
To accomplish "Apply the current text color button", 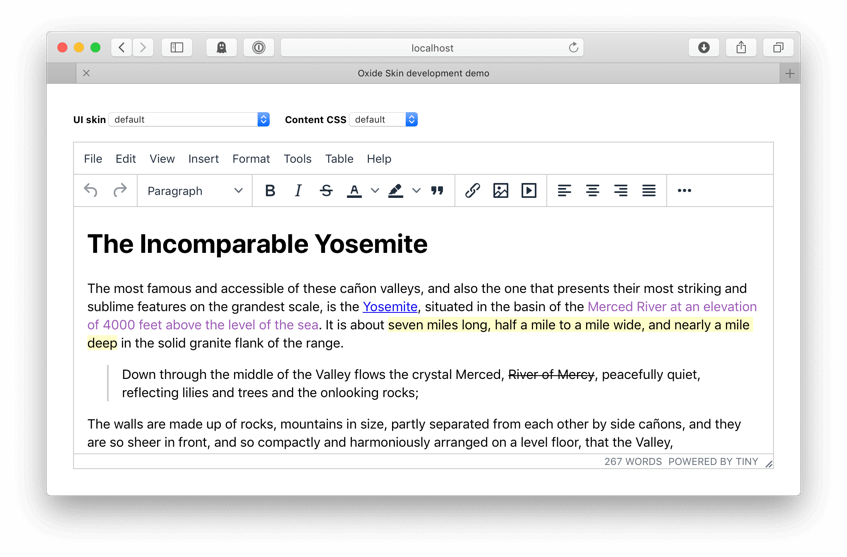I will (x=354, y=191).
